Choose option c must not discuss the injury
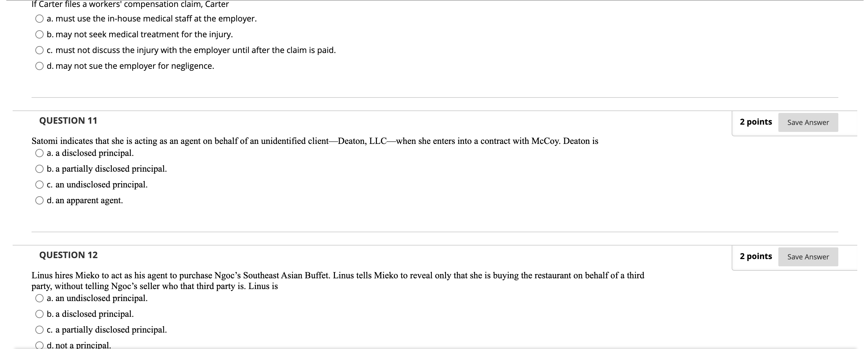 (x=39, y=50)
